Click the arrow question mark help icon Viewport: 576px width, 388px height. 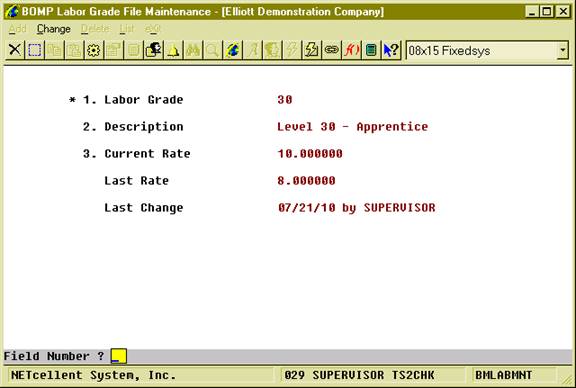pyautogui.click(x=391, y=50)
